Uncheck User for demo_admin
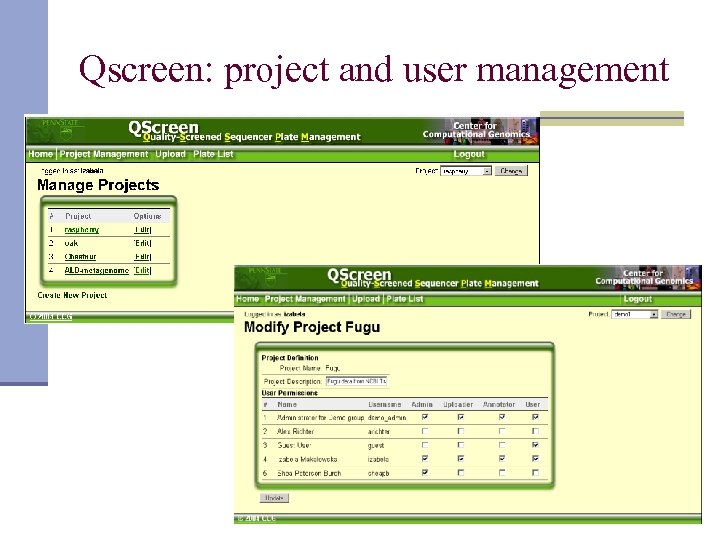 [x=535, y=417]
